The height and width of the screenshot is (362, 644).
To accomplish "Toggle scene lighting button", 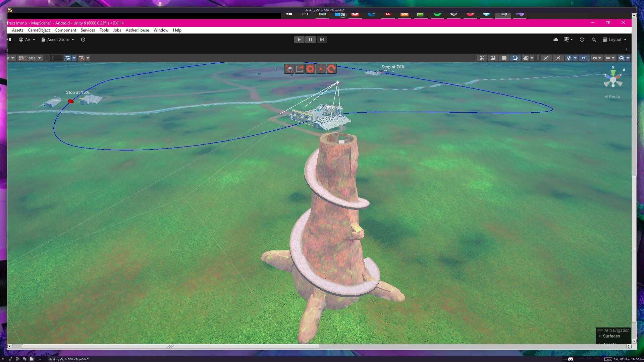I will [x=515, y=58].
